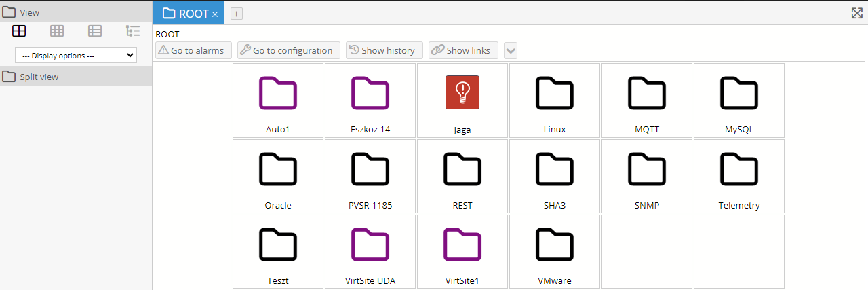Close the ROOT tab
Image resolution: width=868 pixels, height=290 pixels.
[215, 14]
